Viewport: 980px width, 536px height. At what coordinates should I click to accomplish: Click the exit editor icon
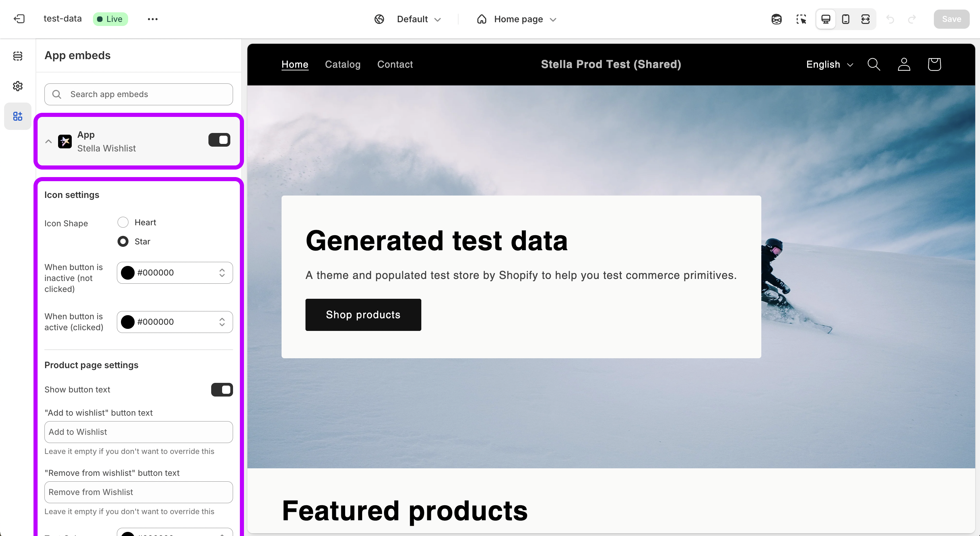[x=19, y=19]
